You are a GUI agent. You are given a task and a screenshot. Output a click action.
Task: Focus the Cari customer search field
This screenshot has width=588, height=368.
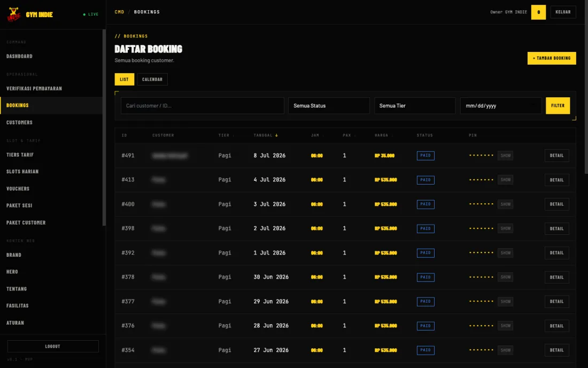click(202, 106)
